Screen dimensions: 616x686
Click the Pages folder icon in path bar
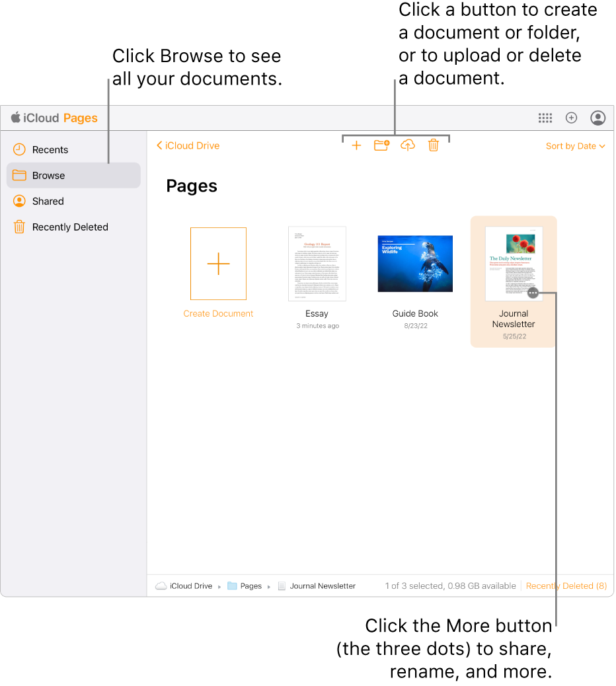coord(232,586)
